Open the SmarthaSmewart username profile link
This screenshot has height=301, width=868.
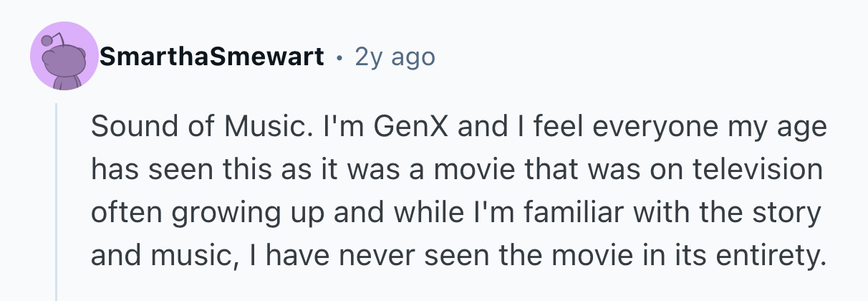212,56
